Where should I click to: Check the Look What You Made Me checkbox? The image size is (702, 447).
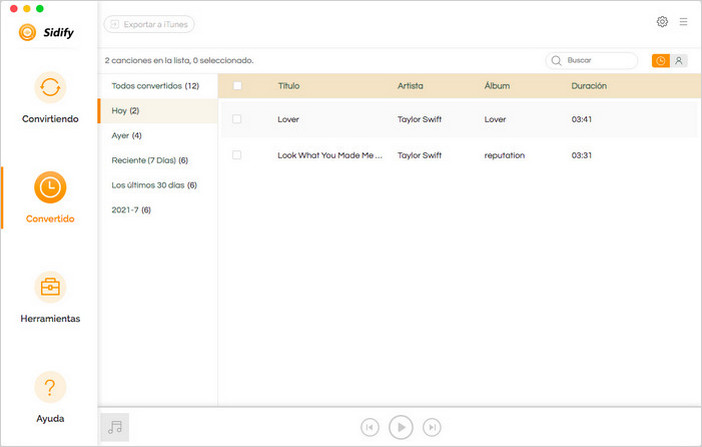(x=237, y=155)
